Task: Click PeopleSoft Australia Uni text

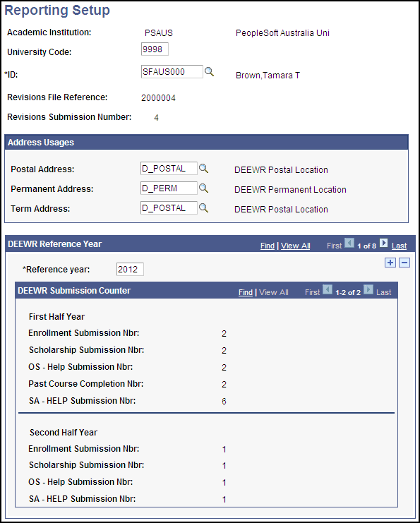Action: pos(282,33)
